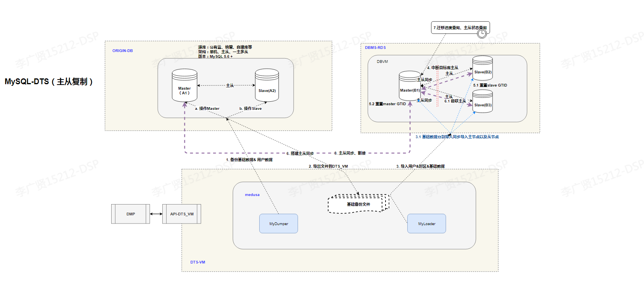Pick the Slave(B3) database cylinder
The height and width of the screenshot is (286, 644).
(x=482, y=101)
